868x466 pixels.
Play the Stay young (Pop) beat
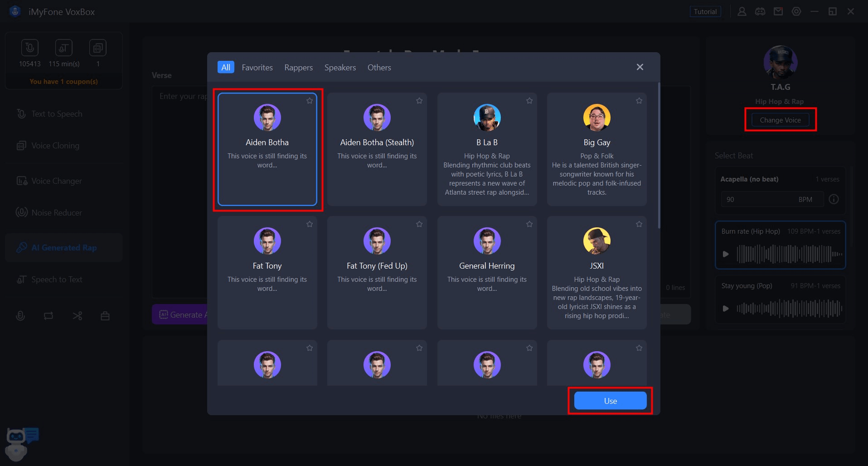(x=726, y=309)
